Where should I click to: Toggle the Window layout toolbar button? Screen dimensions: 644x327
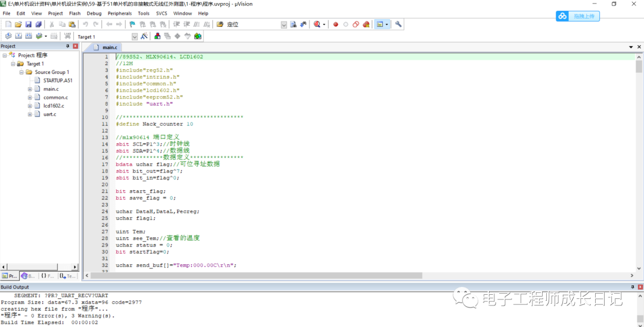coord(380,24)
